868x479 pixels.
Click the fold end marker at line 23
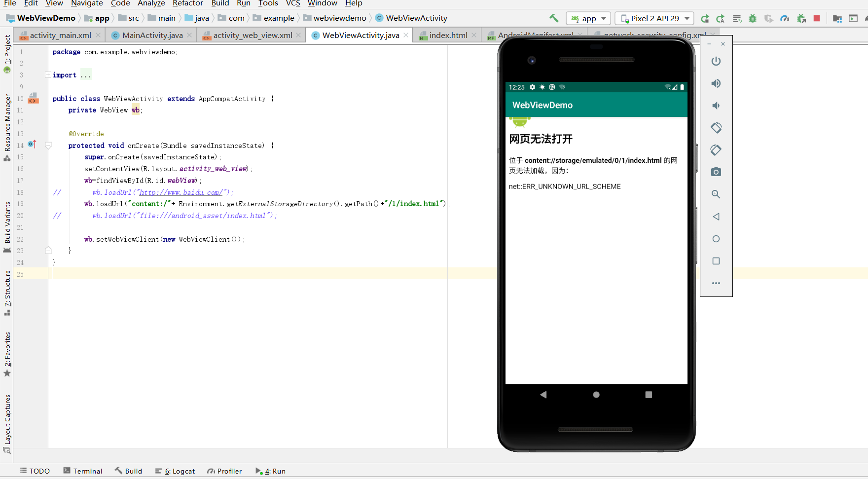click(x=48, y=251)
